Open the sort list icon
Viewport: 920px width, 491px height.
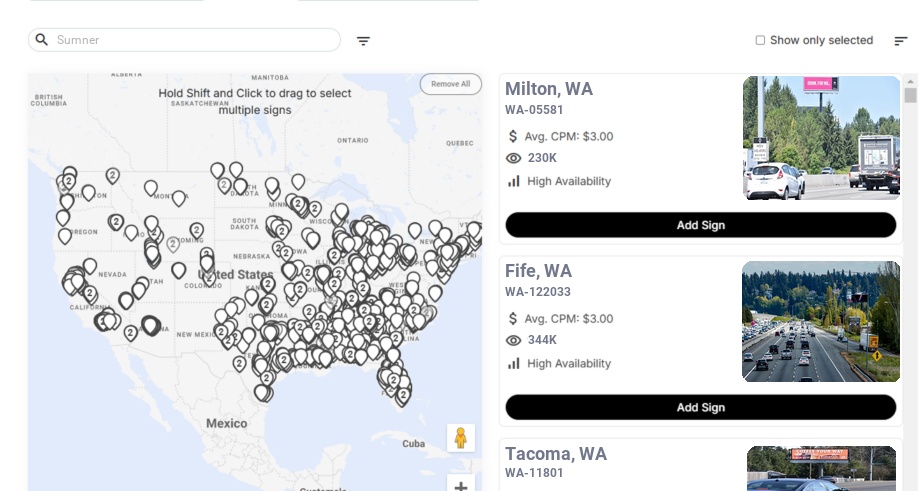click(900, 41)
